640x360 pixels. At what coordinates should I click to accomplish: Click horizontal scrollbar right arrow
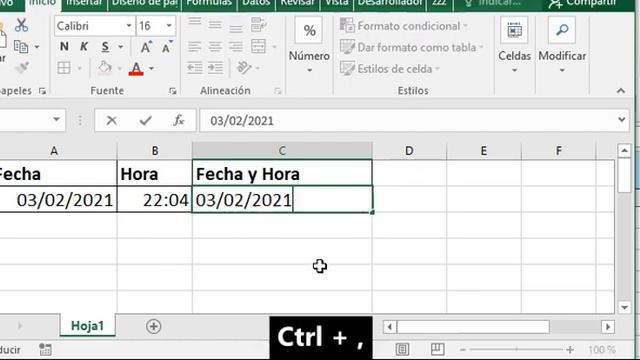pos(608,327)
